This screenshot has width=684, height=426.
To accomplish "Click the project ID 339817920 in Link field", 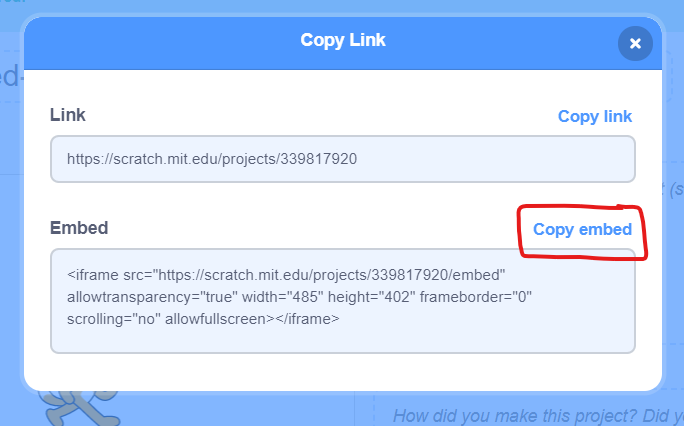I will [x=318, y=159].
